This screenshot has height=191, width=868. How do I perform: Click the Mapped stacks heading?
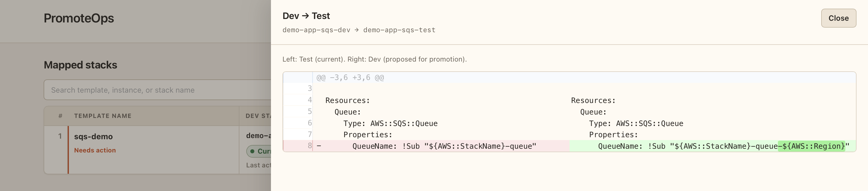(81, 65)
